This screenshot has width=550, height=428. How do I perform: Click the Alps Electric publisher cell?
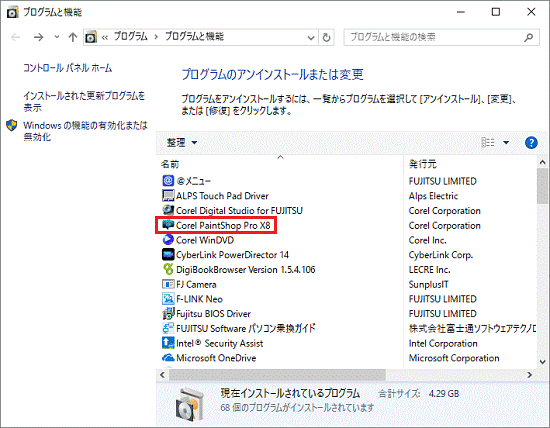[x=433, y=196]
